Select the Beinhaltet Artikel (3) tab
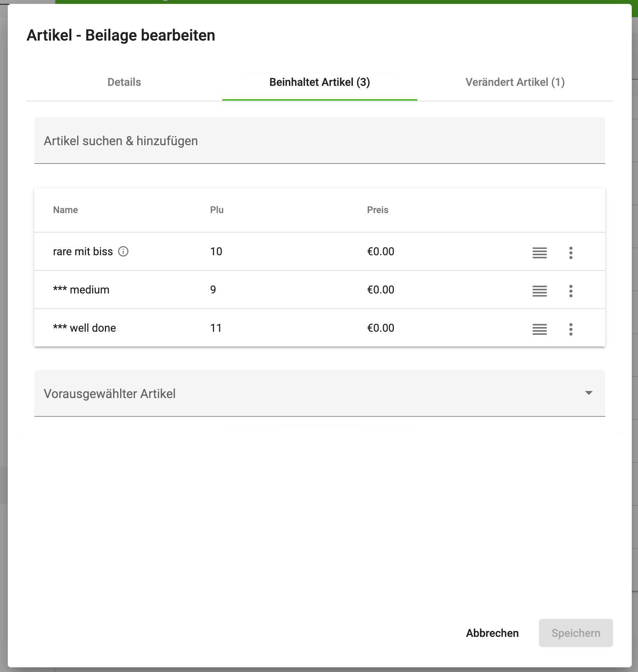638x672 pixels. click(x=319, y=82)
